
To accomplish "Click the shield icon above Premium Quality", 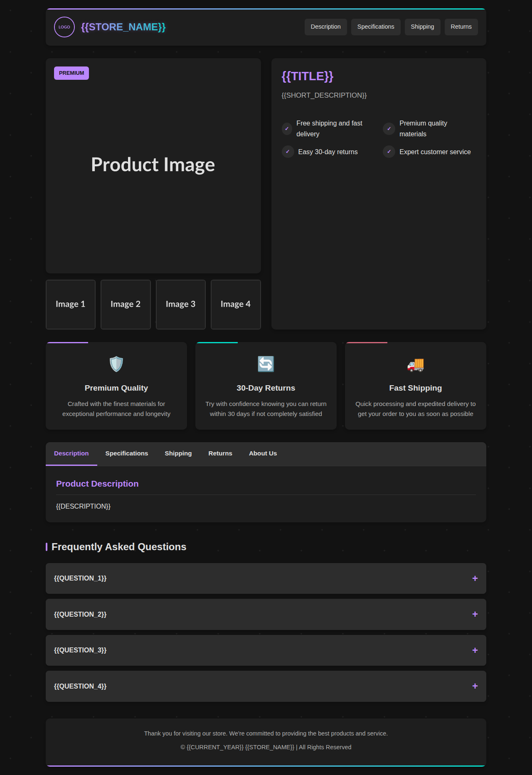I will point(116,364).
